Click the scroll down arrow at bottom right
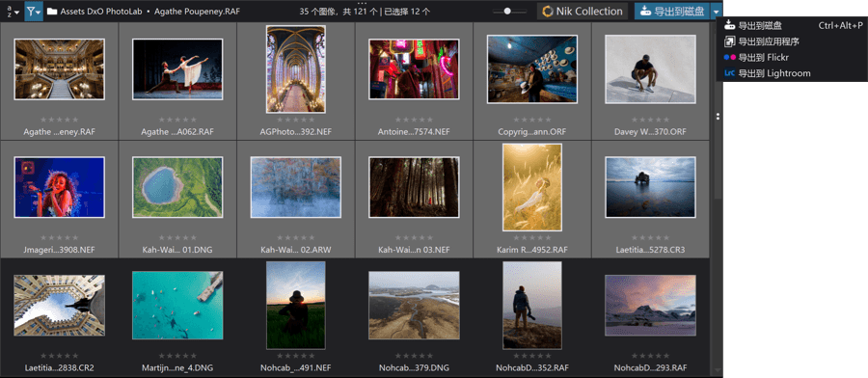Viewport: 868px width, 378px height. point(718,369)
